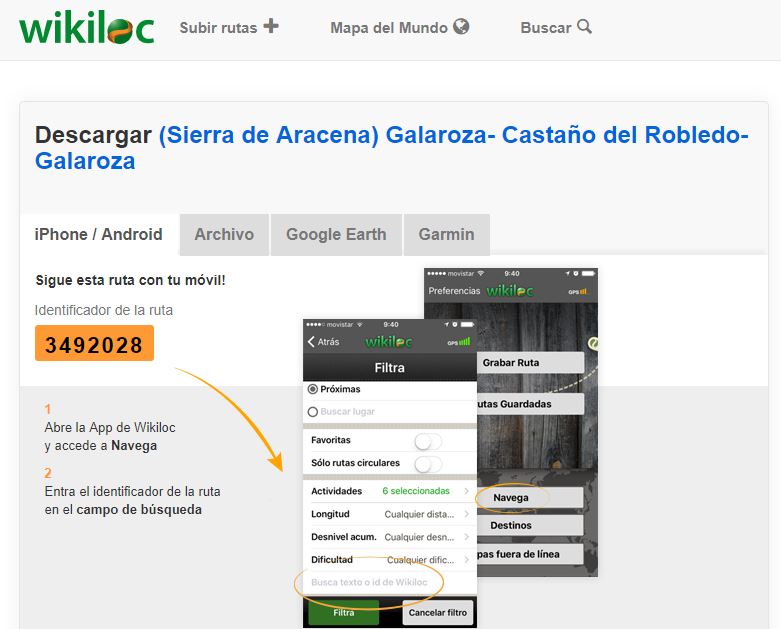The image size is (781, 629).
Task: Switch to the Google Earth tab
Action: (x=336, y=235)
